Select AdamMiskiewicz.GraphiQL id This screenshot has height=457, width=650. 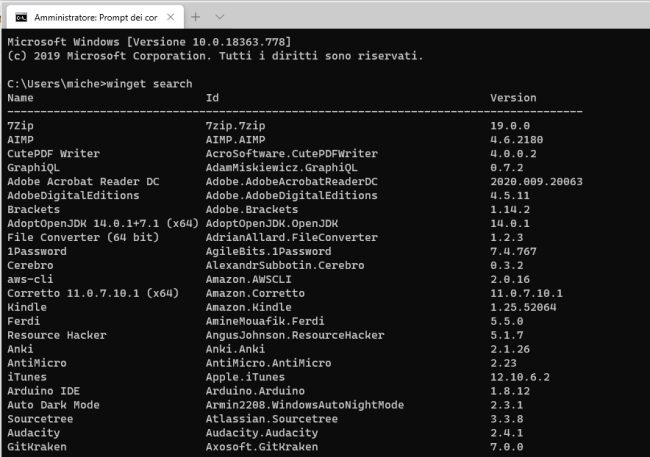coord(282,168)
